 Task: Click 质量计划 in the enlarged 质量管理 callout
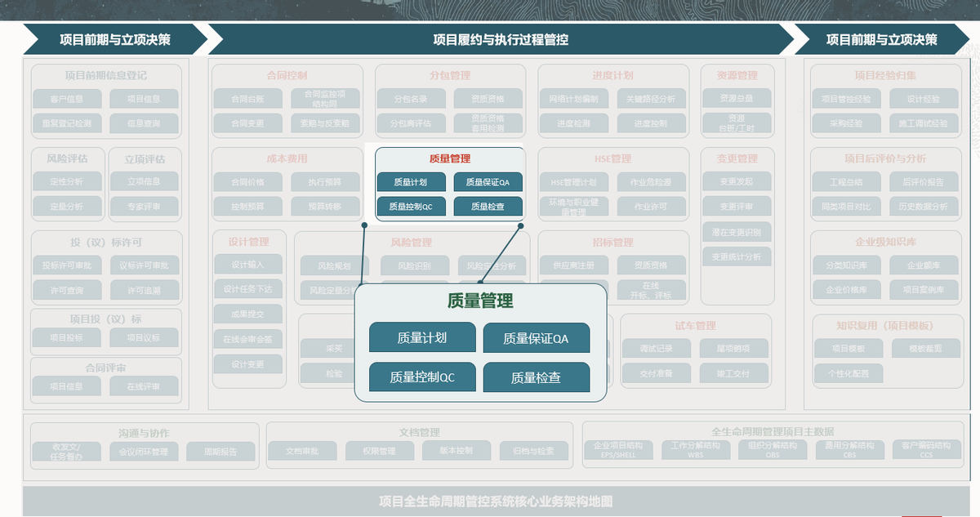pos(422,337)
